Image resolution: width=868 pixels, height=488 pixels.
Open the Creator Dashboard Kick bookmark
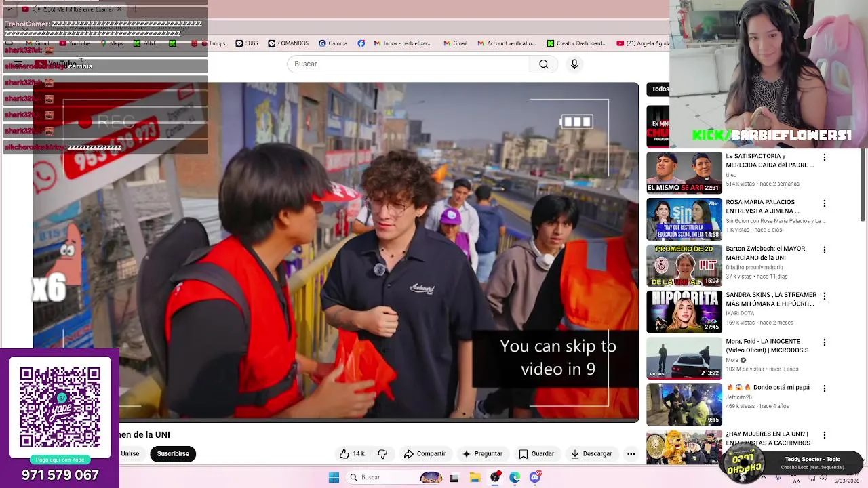coord(576,43)
